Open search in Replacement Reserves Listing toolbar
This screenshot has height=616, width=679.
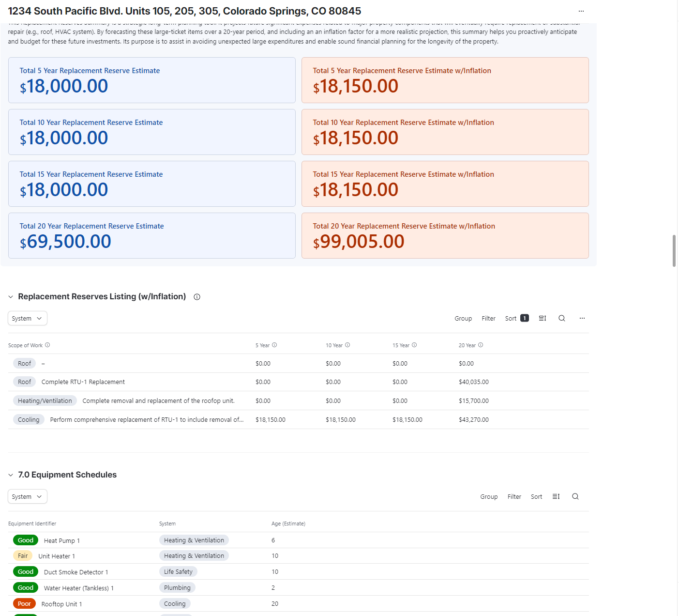pos(561,318)
